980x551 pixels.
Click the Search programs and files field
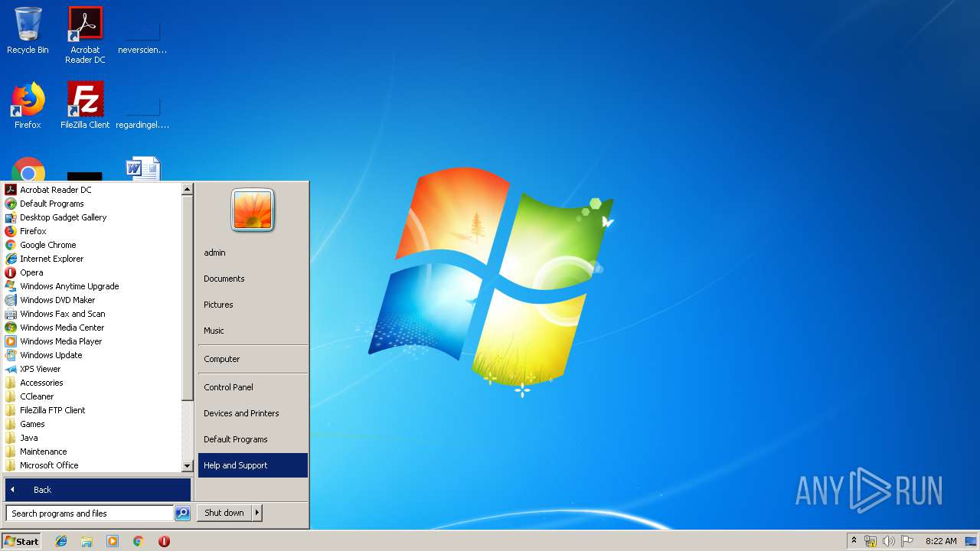(x=90, y=514)
